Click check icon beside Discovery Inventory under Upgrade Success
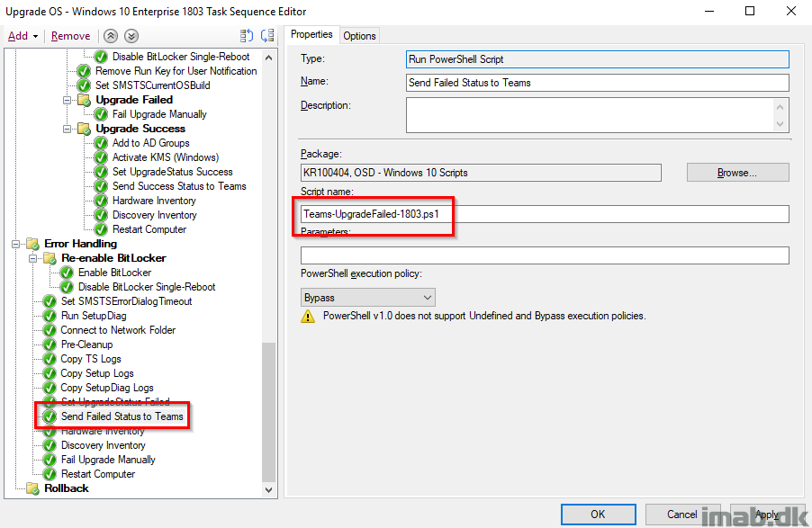812x528 pixels. pyautogui.click(x=101, y=215)
